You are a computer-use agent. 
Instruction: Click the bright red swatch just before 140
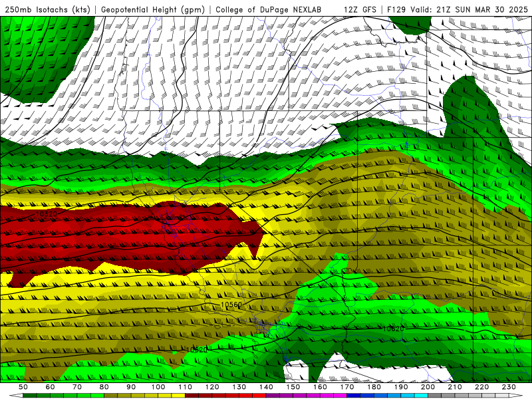259,396
